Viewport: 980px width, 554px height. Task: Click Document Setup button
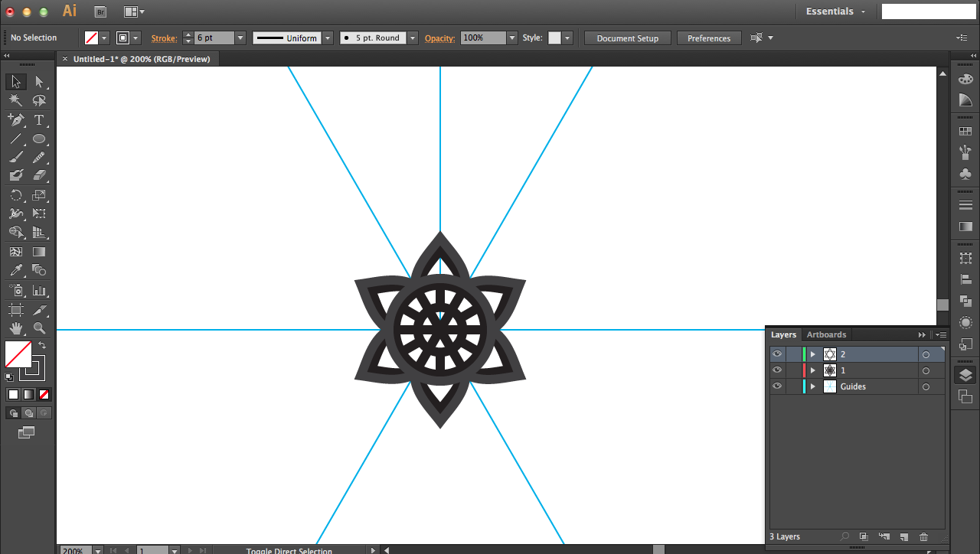pos(627,38)
